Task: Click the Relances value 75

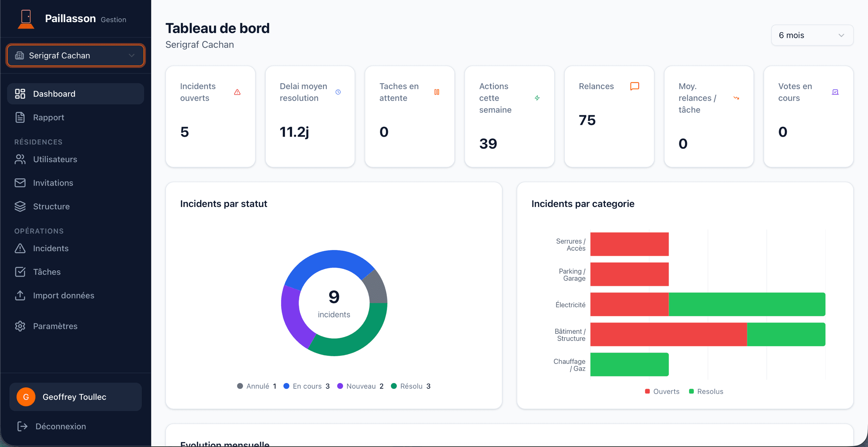Action: [x=587, y=120]
